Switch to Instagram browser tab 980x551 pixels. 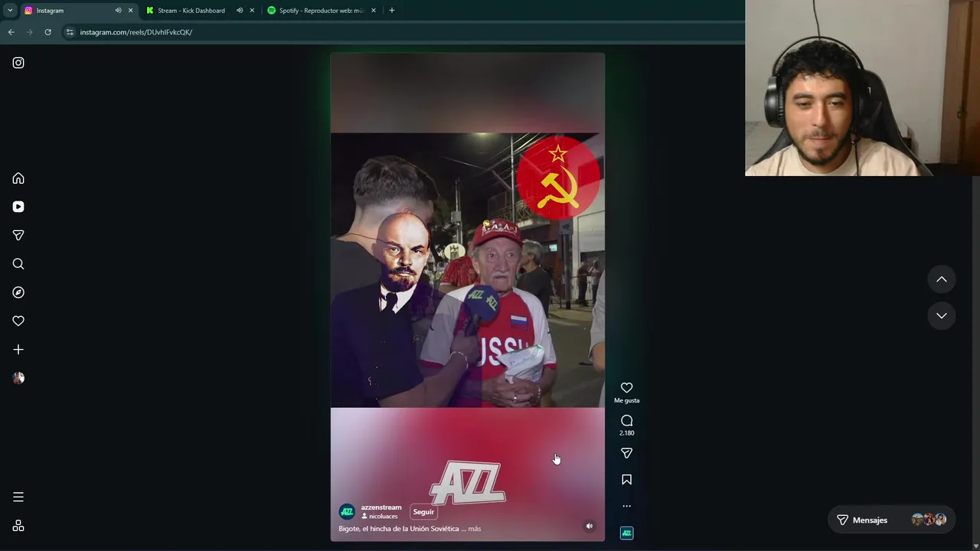tap(77, 11)
